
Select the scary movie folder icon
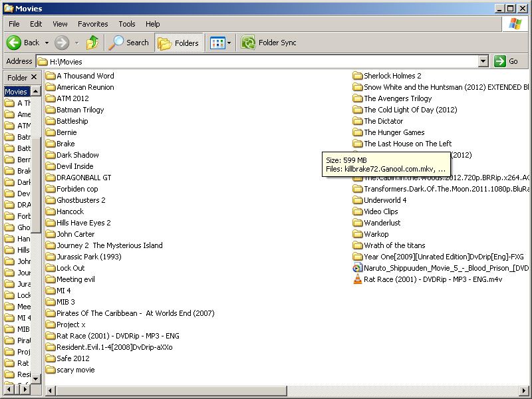51,370
